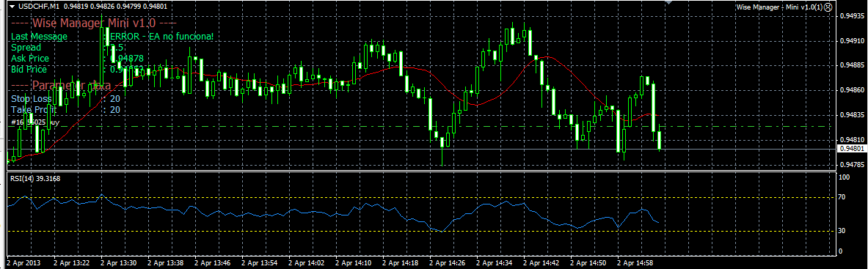Screen dimensions: 868x269
Task: Click the divider between price chart and RSI
Action: 420,171
